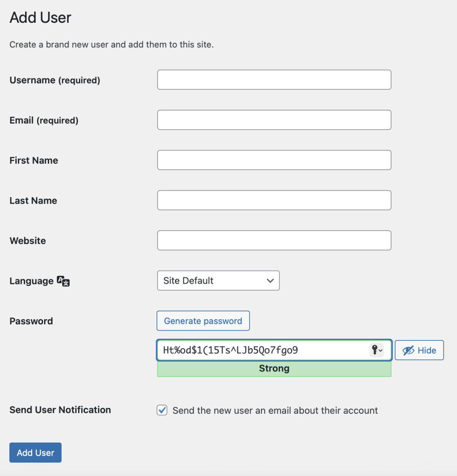The width and height of the screenshot is (457, 476).
Task: Hide the generated password
Action: [x=419, y=350]
